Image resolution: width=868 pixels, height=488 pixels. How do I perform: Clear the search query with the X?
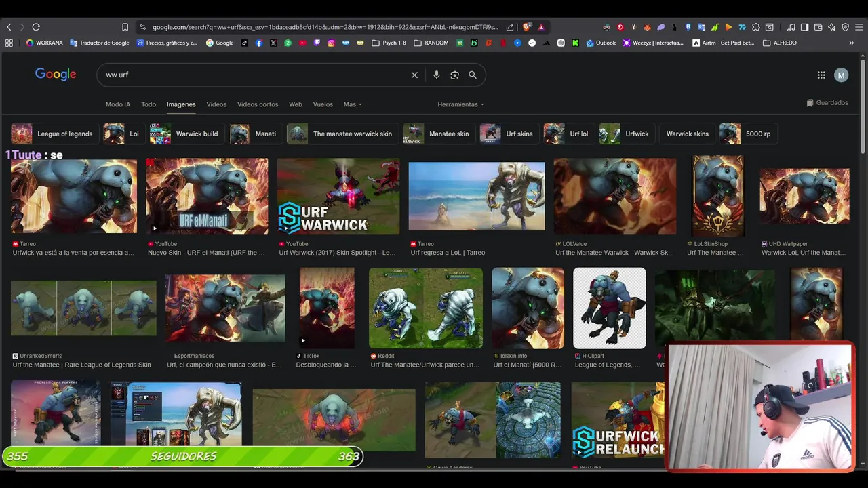click(x=414, y=75)
